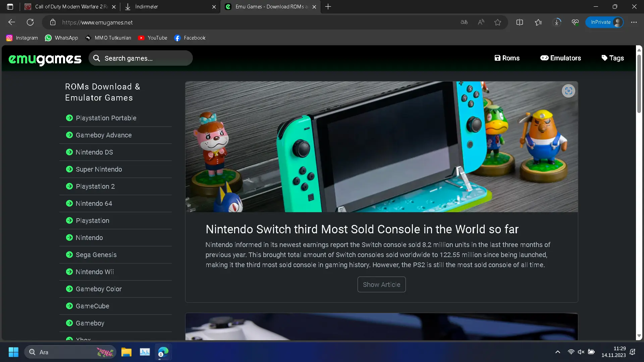Open split screen view icon
644x362 pixels.
coord(520,22)
